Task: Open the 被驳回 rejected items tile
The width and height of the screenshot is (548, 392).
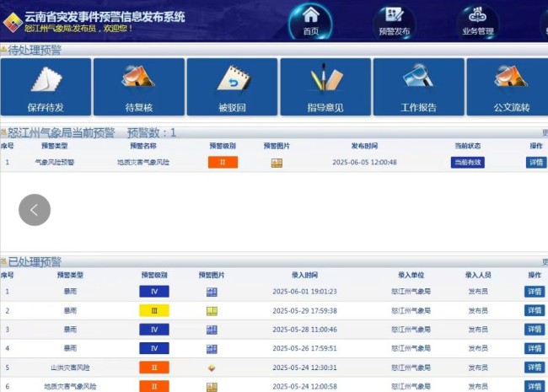Action: (232, 87)
